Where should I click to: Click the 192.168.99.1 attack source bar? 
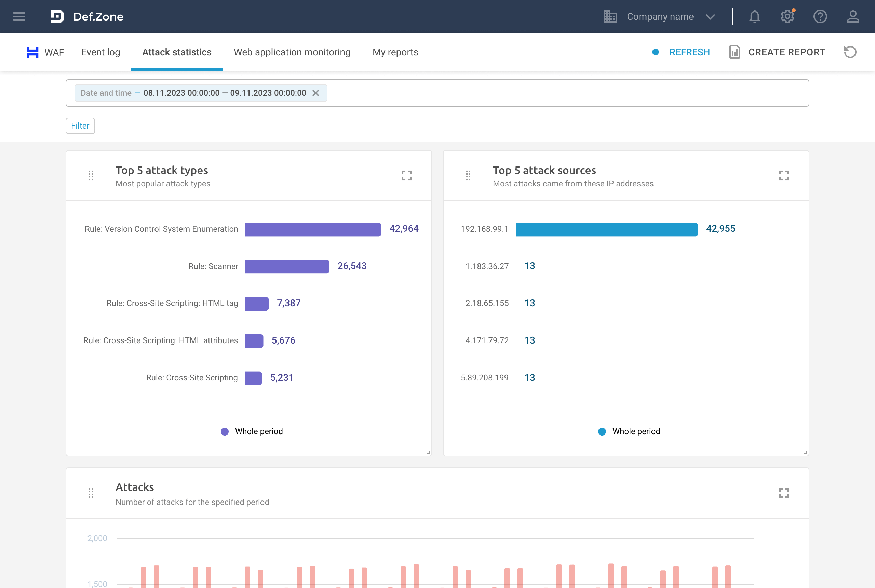tap(607, 229)
